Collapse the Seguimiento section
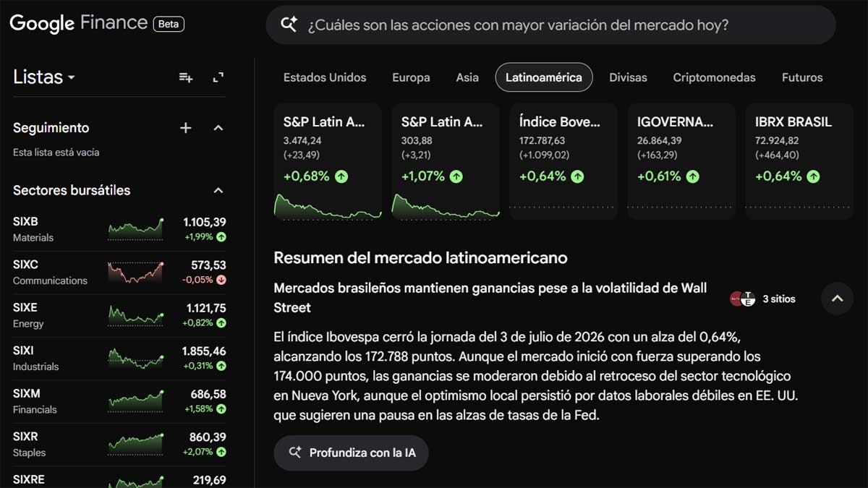The height and width of the screenshot is (488, 868). point(218,128)
